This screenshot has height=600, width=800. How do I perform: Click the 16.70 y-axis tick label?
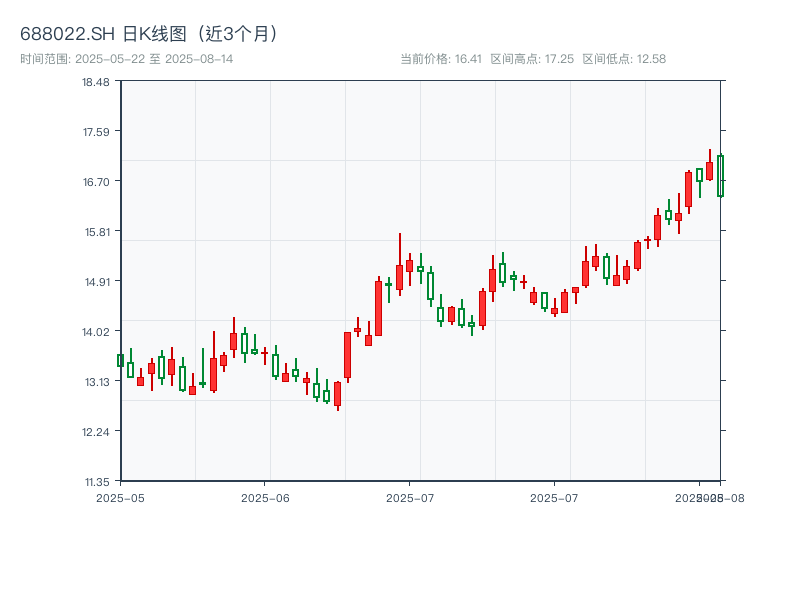point(96,181)
